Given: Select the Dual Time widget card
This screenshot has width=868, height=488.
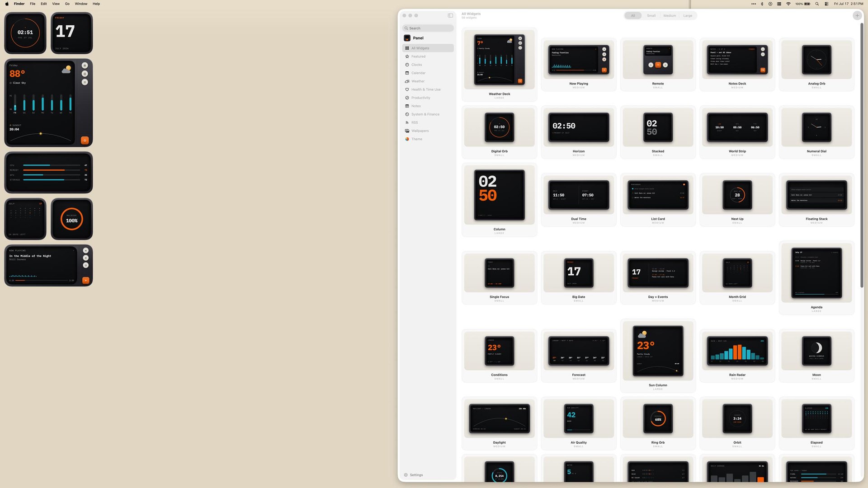Looking at the screenshot, I should click(x=579, y=200).
